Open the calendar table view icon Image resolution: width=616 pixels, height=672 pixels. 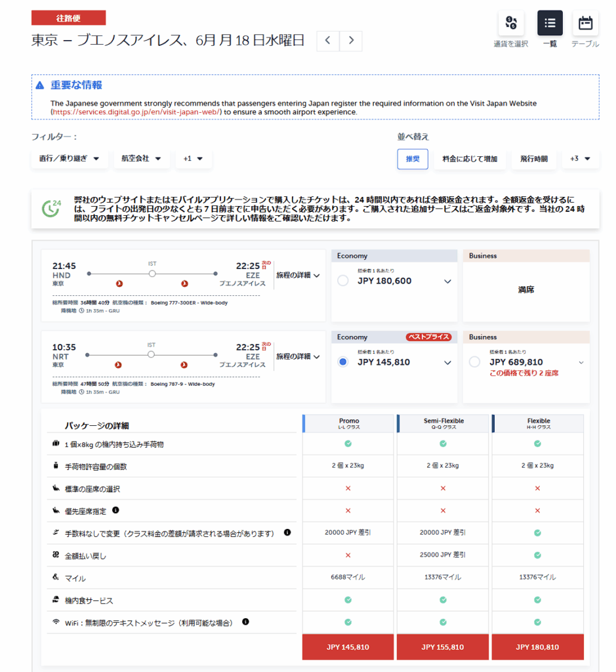pos(585,24)
